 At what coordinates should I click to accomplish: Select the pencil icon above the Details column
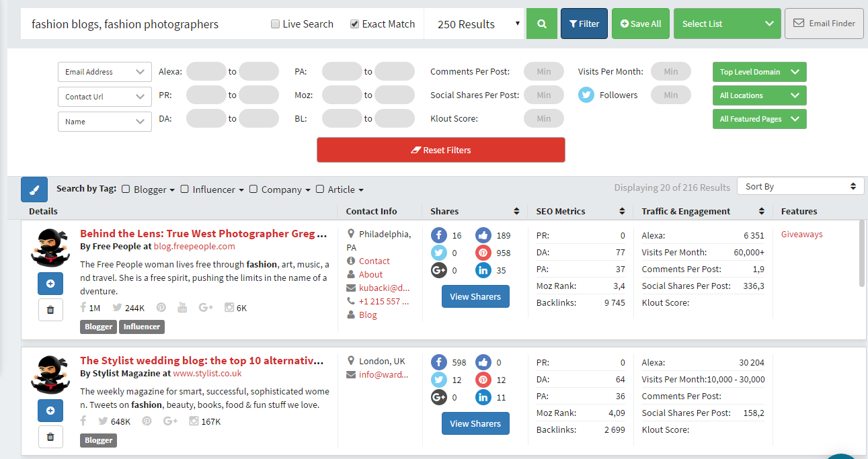point(34,190)
